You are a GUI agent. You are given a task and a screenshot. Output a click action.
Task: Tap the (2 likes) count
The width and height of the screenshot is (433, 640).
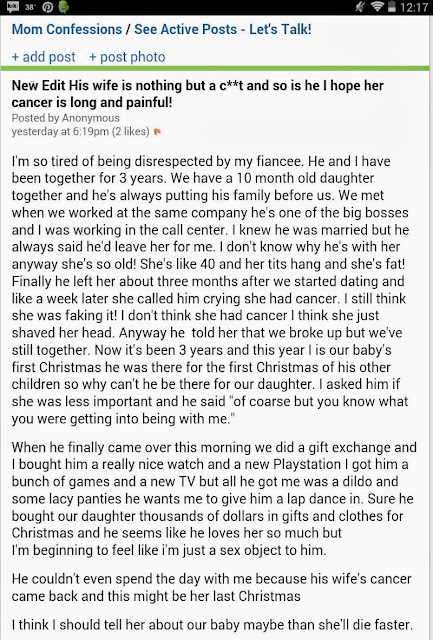[x=131, y=131]
